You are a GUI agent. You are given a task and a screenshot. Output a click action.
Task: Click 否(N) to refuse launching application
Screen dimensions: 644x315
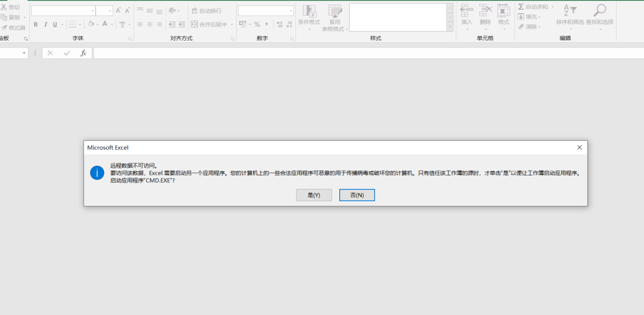[x=357, y=195]
